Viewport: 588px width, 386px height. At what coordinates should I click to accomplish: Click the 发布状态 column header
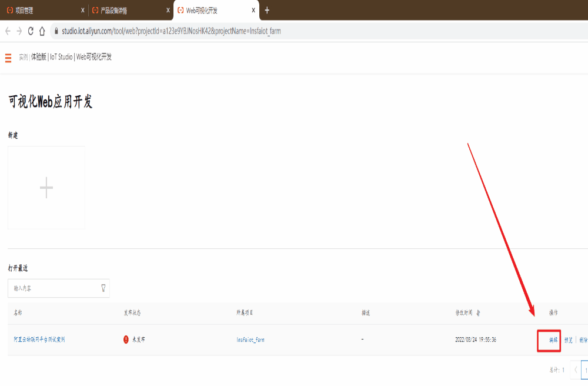click(132, 313)
